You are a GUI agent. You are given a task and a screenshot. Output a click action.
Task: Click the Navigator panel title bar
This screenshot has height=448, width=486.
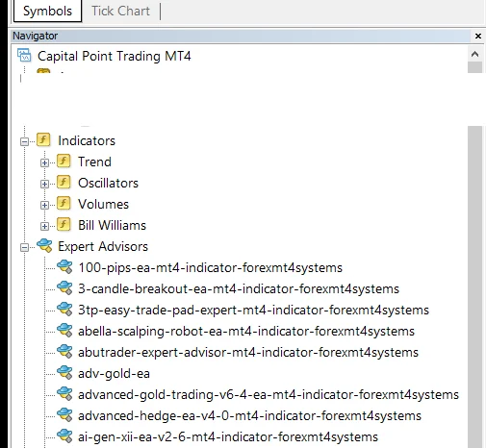[x=241, y=36]
